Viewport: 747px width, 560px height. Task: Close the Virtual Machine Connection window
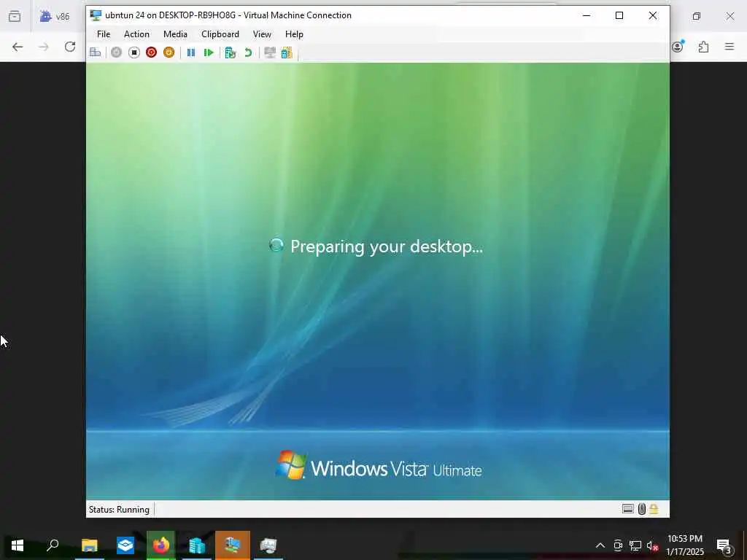pos(653,15)
